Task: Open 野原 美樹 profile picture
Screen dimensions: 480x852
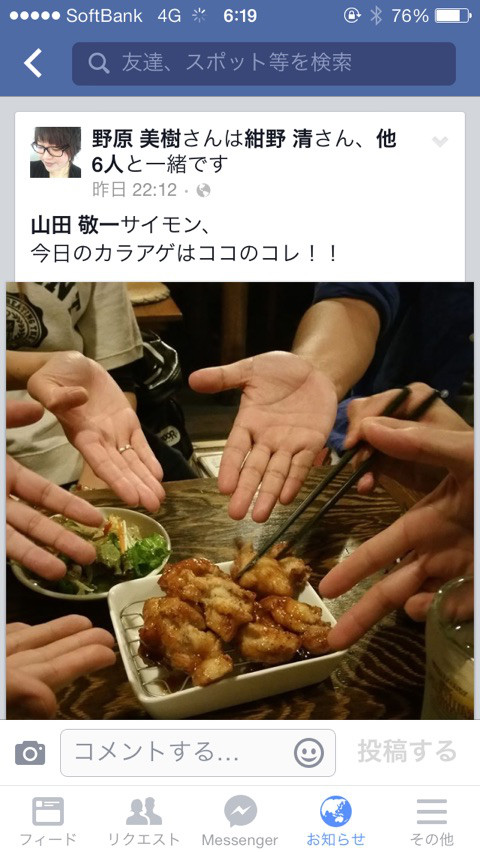Action: click(55, 152)
